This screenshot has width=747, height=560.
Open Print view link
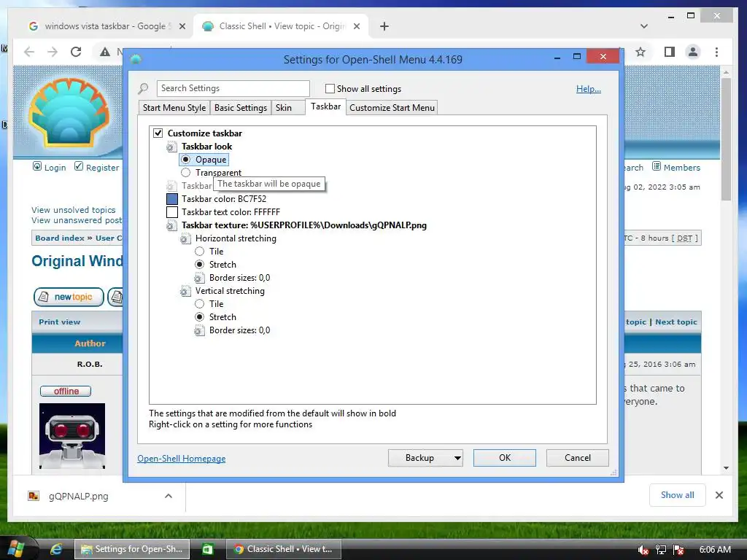pos(60,322)
